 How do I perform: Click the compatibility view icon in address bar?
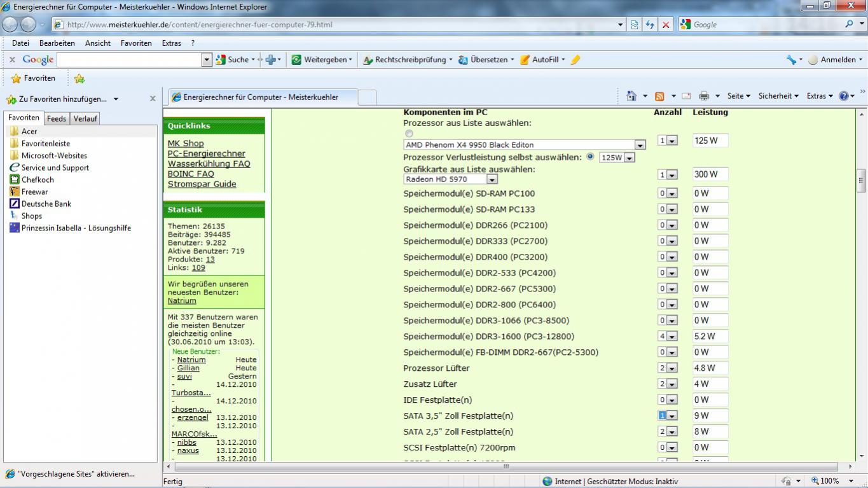635,25
